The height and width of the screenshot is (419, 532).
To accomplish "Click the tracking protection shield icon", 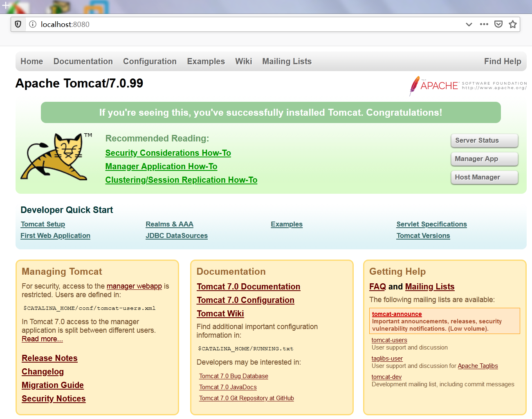I will [18, 24].
